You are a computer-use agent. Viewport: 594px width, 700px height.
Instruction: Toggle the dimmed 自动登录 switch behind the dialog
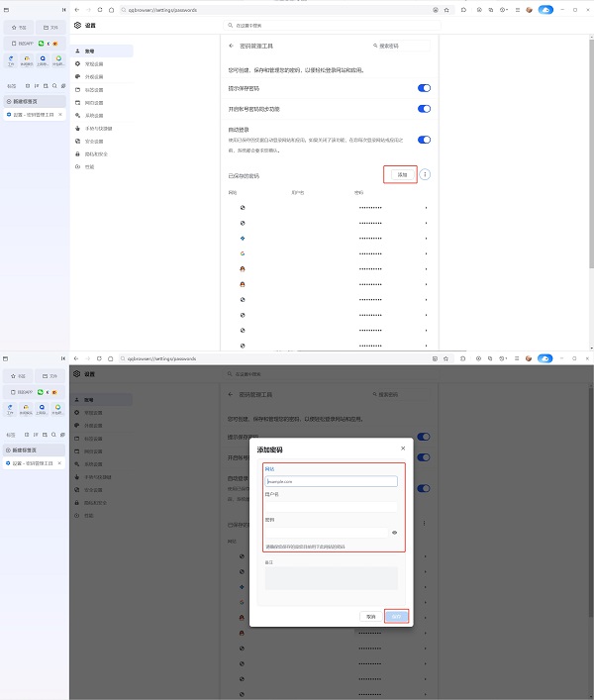click(x=424, y=488)
